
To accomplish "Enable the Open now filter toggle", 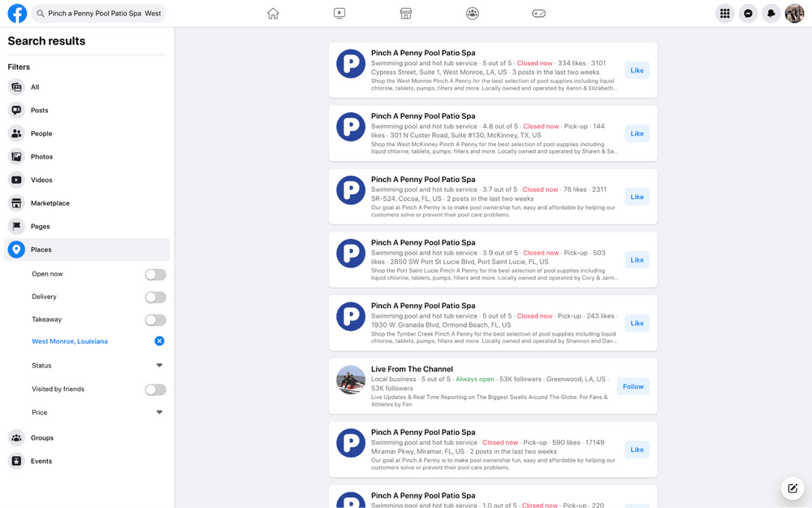I will (x=155, y=275).
